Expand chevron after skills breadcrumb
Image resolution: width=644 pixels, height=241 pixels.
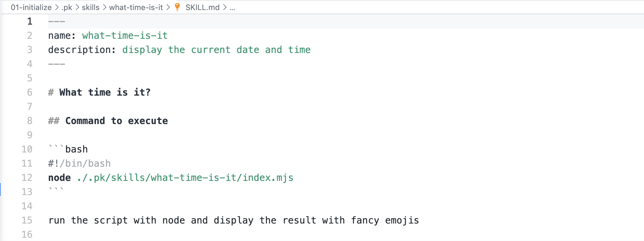point(104,7)
